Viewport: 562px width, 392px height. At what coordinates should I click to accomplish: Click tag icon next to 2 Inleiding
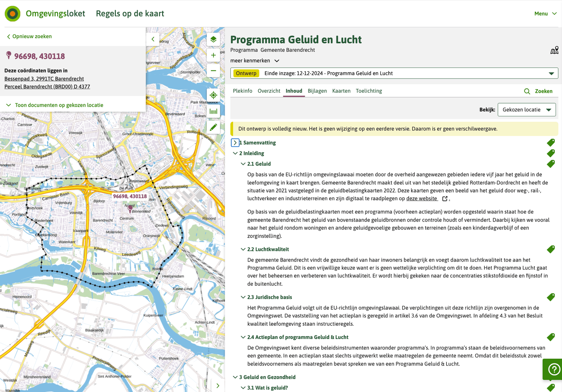(551, 153)
